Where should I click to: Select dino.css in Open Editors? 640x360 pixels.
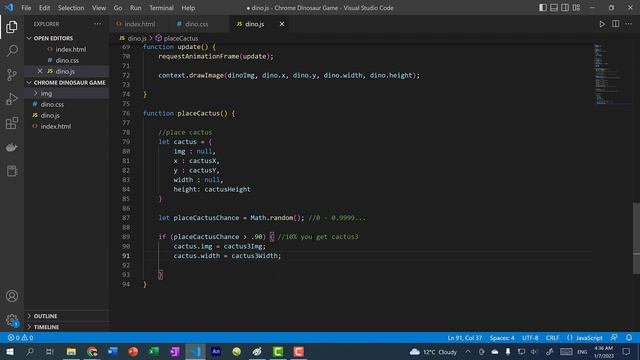(x=67, y=60)
